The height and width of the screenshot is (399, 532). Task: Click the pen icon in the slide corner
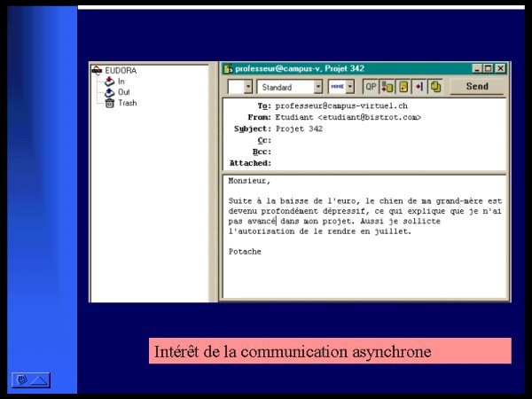22,379
